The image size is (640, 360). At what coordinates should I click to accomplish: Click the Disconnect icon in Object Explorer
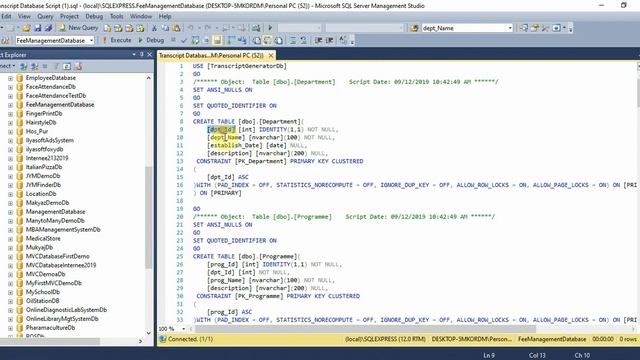pos(34,66)
